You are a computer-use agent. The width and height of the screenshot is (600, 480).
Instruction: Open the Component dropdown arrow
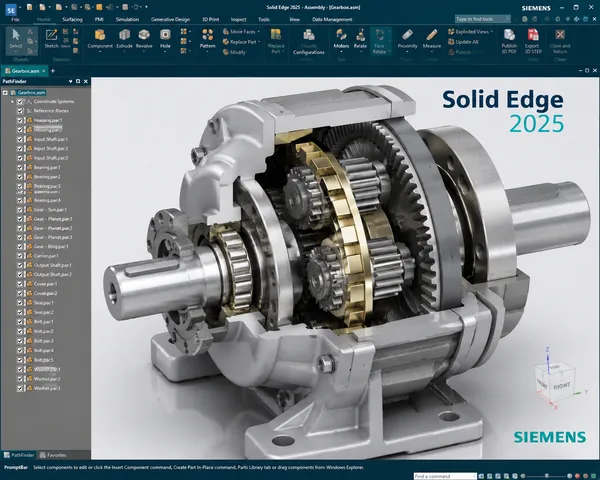point(100,52)
